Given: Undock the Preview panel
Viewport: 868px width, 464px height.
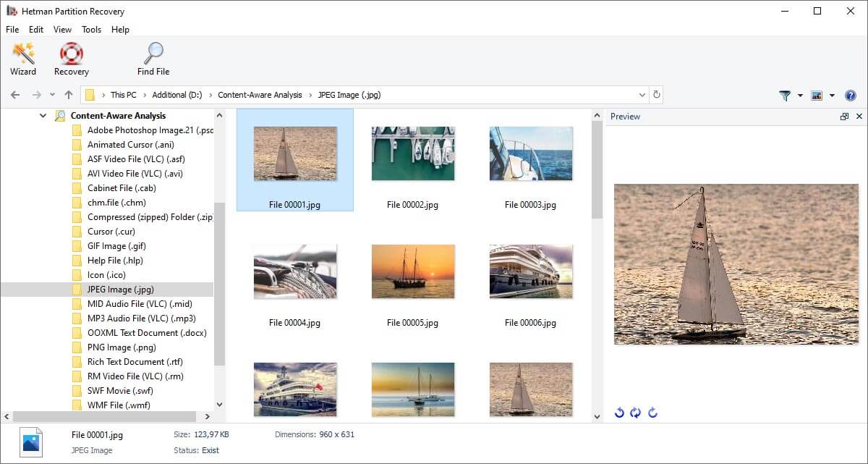Looking at the screenshot, I should click(844, 117).
